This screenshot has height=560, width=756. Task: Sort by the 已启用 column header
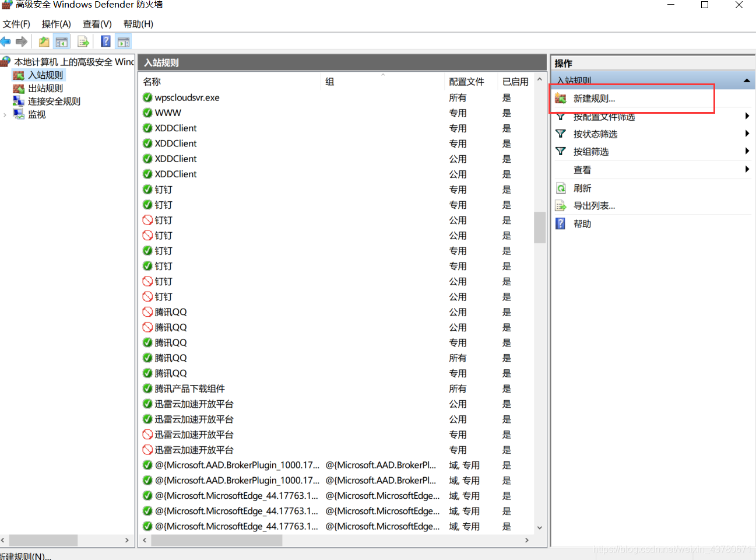pyautogui.click(x=515, y=81)
